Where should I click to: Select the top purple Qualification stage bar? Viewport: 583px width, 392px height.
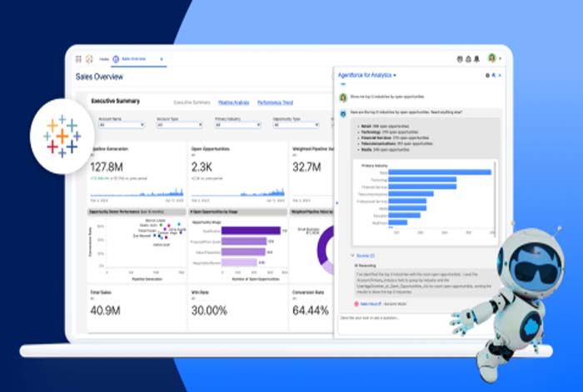[x=251, y=231]
